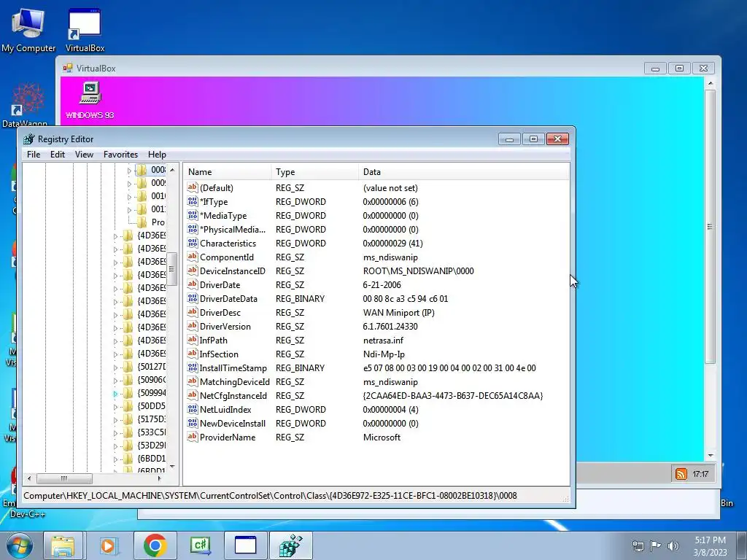Click the data 'WAN Miniport (IP)'
Viewport: 747px width, 560px height.
(x=399, y=312)
